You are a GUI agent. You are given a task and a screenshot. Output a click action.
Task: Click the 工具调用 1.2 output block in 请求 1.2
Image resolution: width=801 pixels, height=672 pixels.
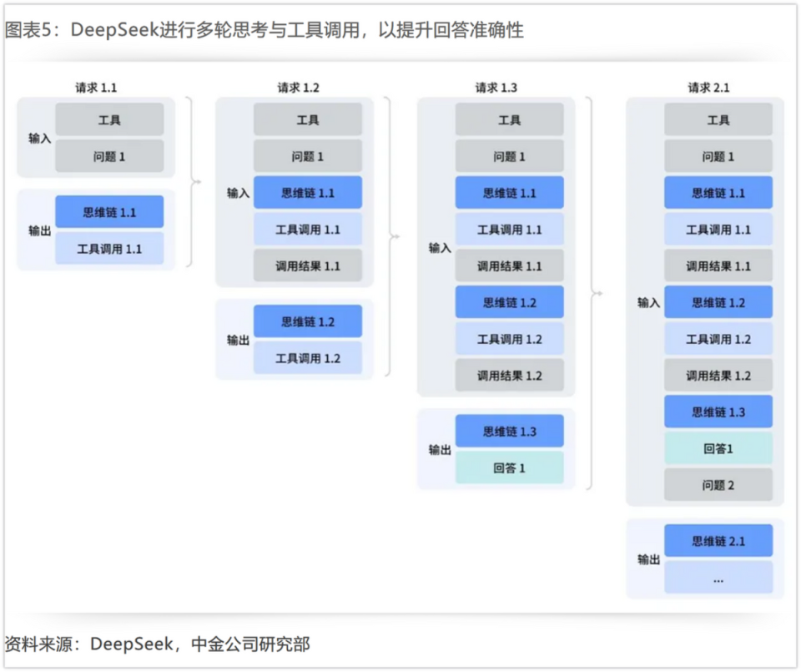coord(308,358)
